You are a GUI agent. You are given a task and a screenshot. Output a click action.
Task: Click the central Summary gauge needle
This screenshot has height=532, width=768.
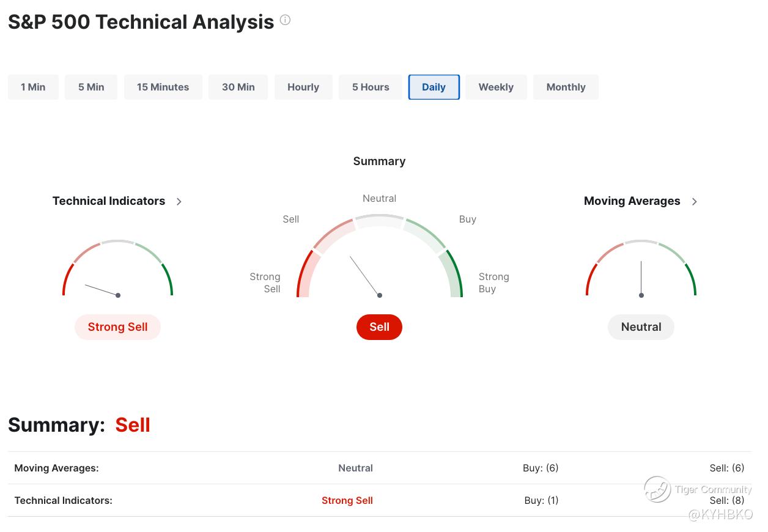365,276
